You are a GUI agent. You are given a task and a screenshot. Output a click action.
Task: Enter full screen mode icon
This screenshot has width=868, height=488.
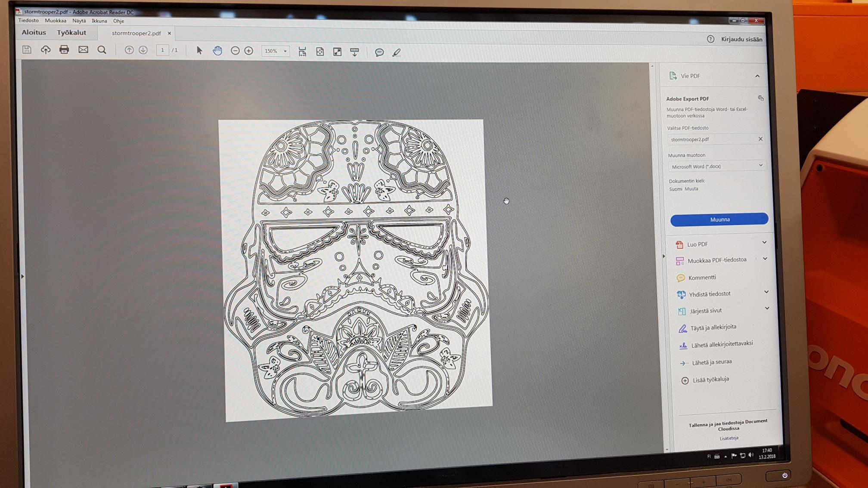click(x=338, y=52)
